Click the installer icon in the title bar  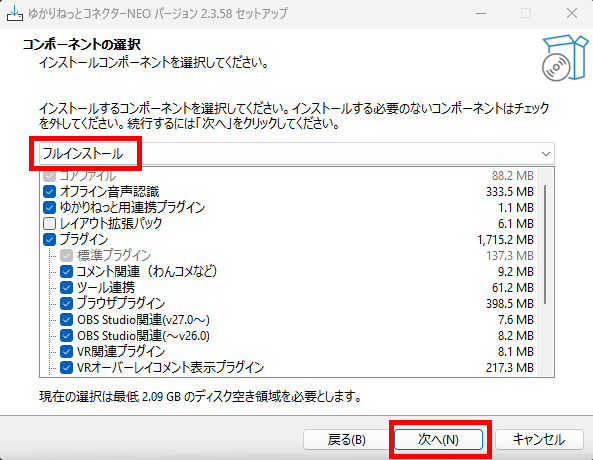[x=14, y=14]
